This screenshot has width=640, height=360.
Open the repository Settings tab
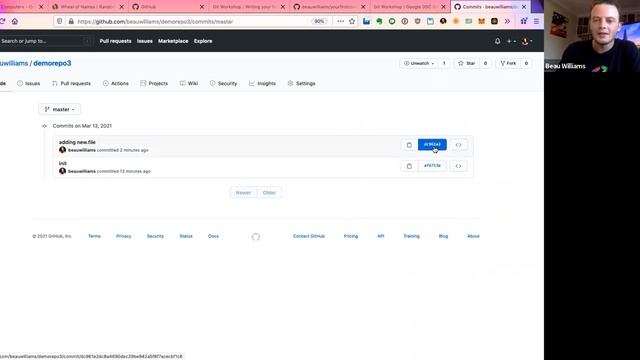pyautogui.click(x=301, y=83)
